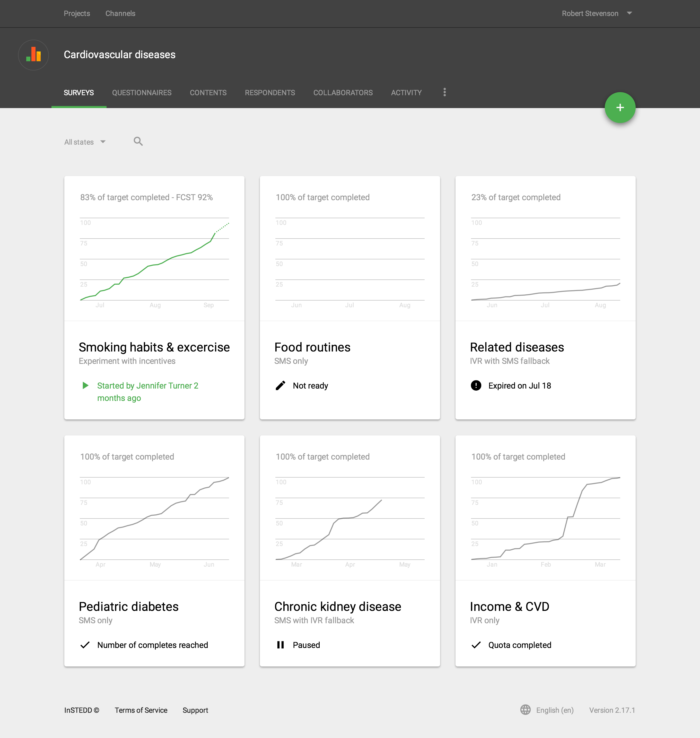Open the Support link in footer
The image size is (700, 738).
tap(195, 710)
